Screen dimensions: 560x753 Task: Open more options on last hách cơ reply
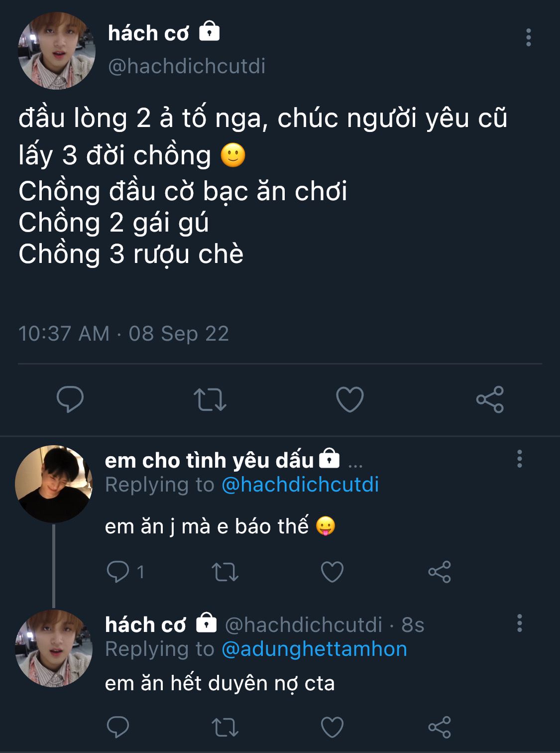tap(519, 623)
